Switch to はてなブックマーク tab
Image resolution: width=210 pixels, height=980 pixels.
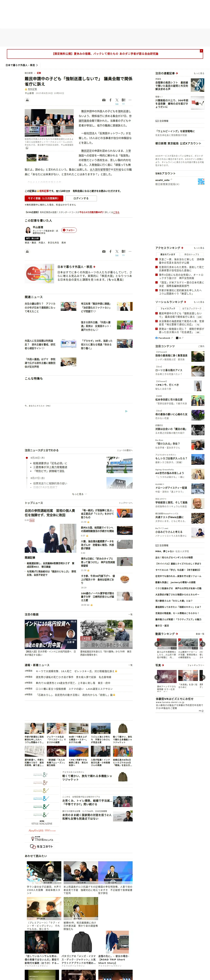click(192, 309)
